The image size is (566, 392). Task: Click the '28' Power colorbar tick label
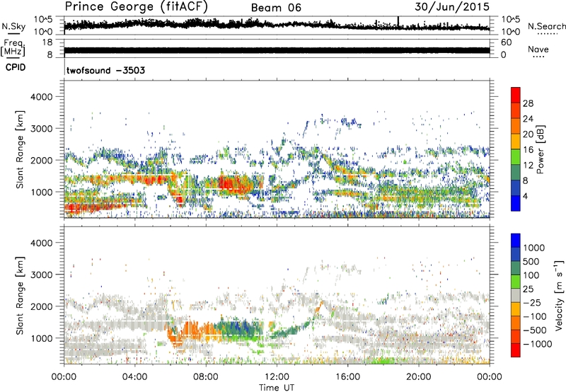528,103
